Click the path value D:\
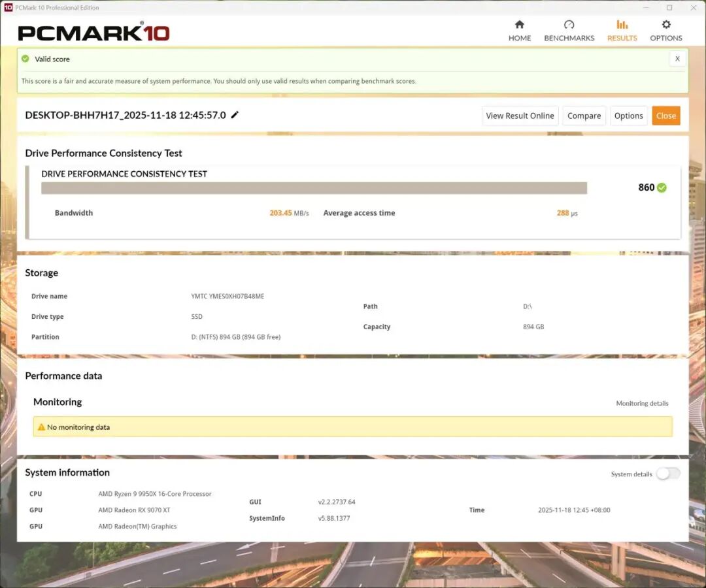 tap(528, 306)
